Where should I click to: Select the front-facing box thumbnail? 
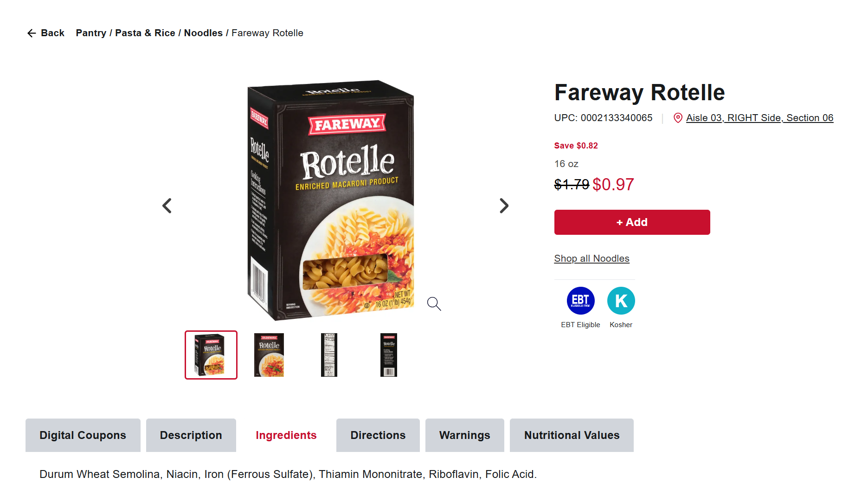[x=269, y=355]
